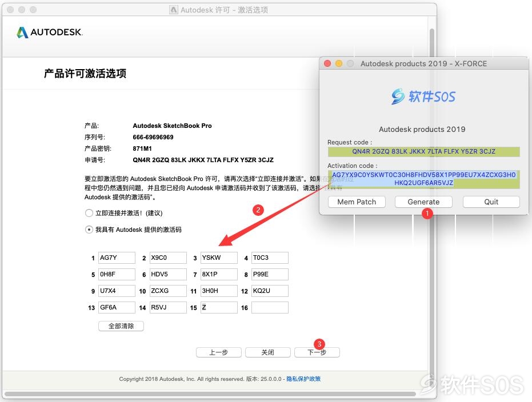This screenshot has height=402, width=532.
Task: Click the Request code field in X-FORCE
Action: click(x=424, y=151)
